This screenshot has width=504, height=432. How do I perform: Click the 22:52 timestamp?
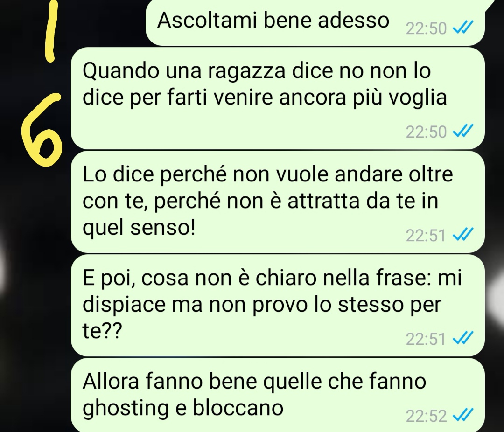(426, 416)
